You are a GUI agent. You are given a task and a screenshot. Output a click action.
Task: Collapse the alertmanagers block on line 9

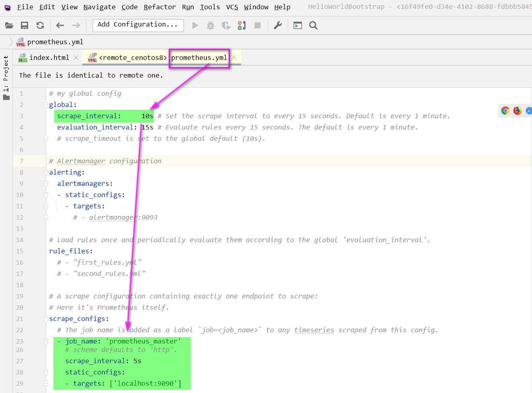(46, 184)
